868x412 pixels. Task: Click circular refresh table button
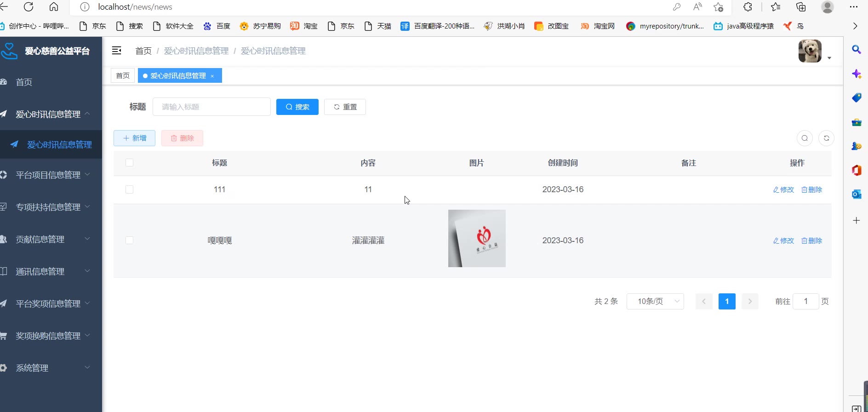coord(826,138)
